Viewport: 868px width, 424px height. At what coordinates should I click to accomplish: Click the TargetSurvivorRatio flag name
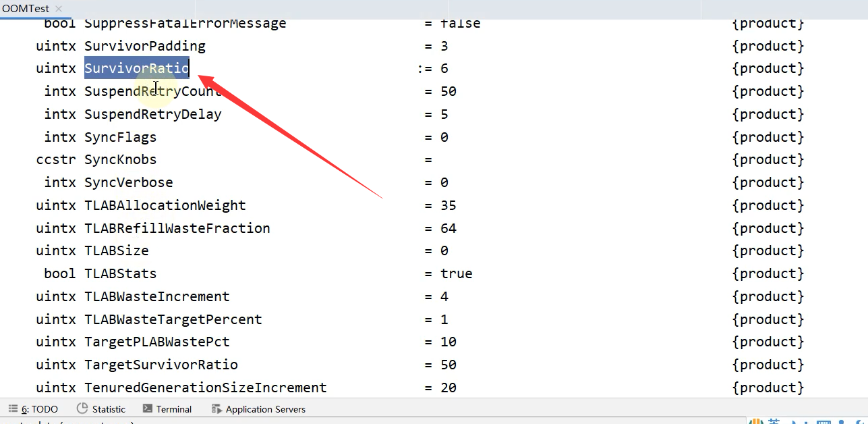coord(161,365)
